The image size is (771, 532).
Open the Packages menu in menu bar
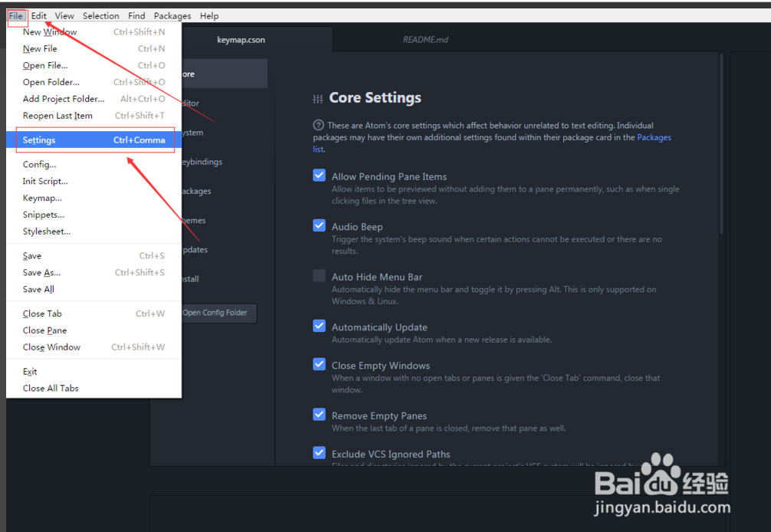point(172,15)
